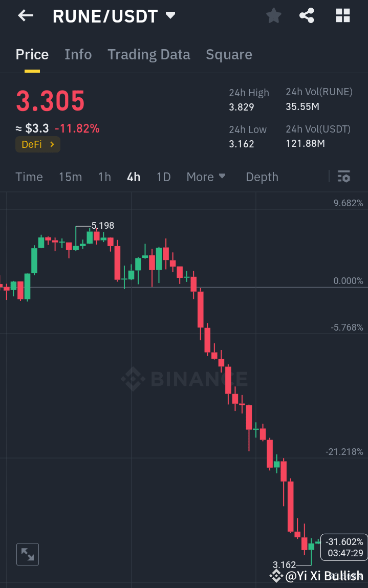
Task: Open the Info section
Action: [78, 54]
